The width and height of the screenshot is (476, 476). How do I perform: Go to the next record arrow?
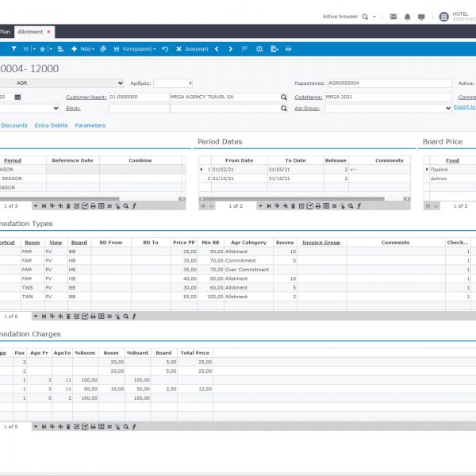(230, 49)
